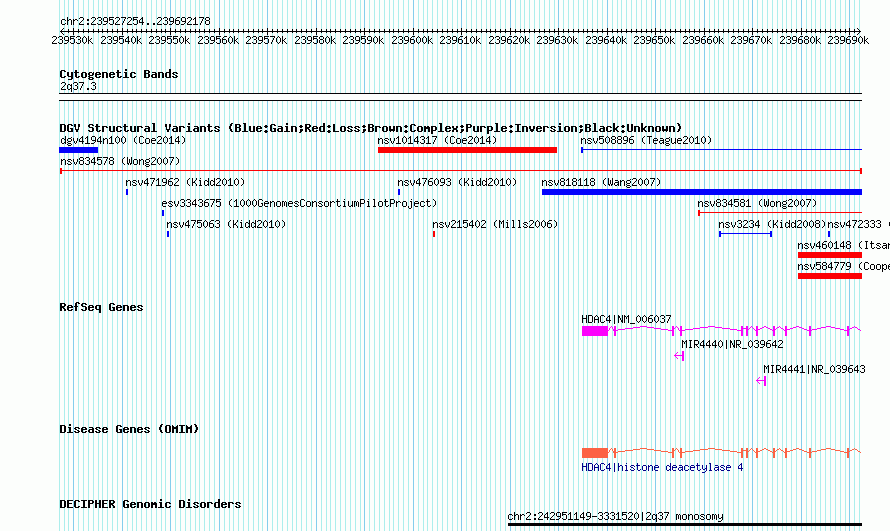
Task: Click the 2q37 monosomy DECIPHER label
Action: pos(615,516)
